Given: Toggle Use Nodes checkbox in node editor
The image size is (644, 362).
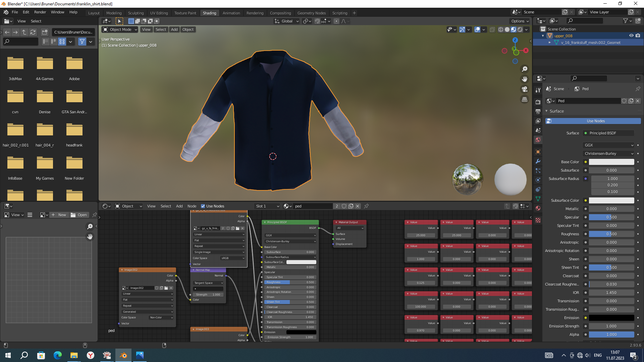Looking at the screenshot, I should (x=203, y=206).
